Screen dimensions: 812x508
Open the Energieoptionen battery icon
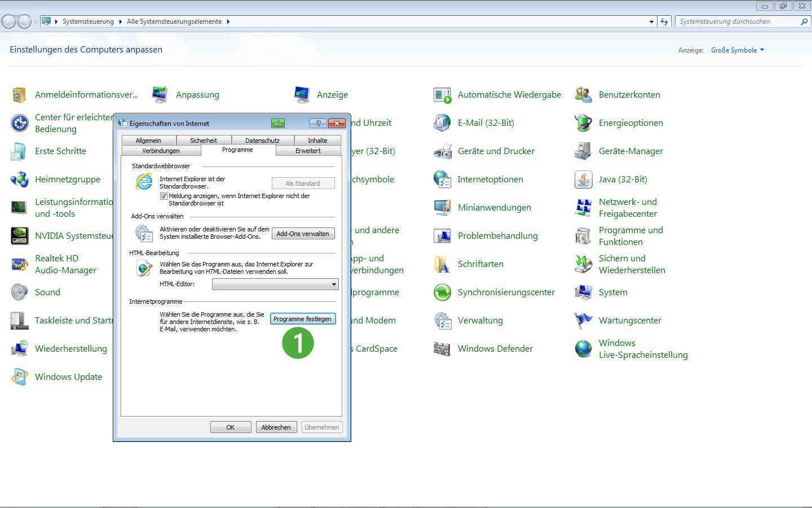pyautogui.click(x=583, y=123)
